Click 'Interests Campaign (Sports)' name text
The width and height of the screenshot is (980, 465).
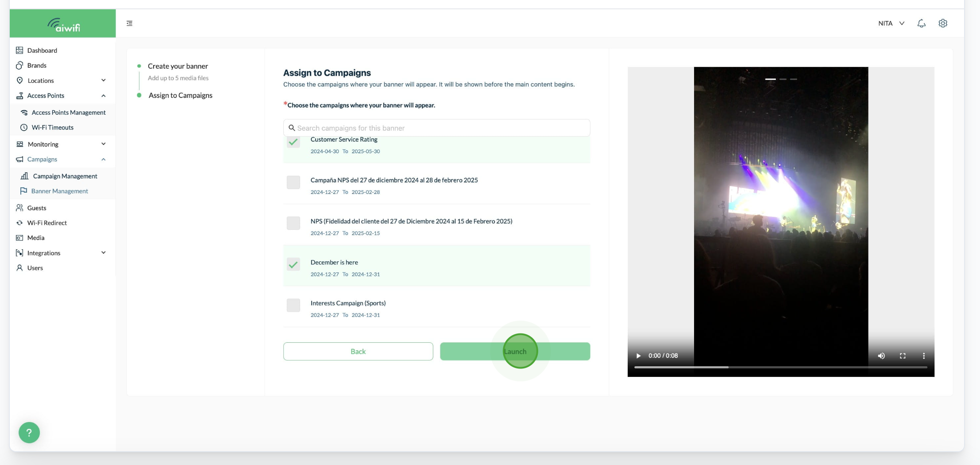point(348,303)
